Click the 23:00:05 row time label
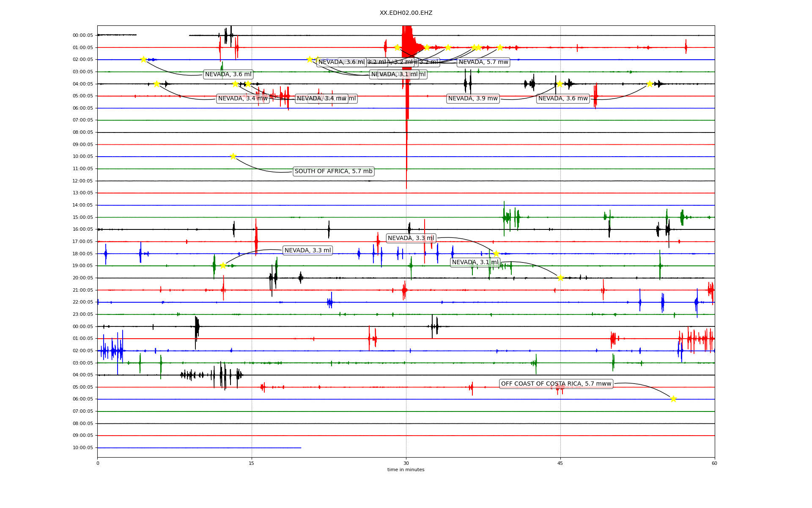This screenshot has height=508, width=812. tap(82, 314)
